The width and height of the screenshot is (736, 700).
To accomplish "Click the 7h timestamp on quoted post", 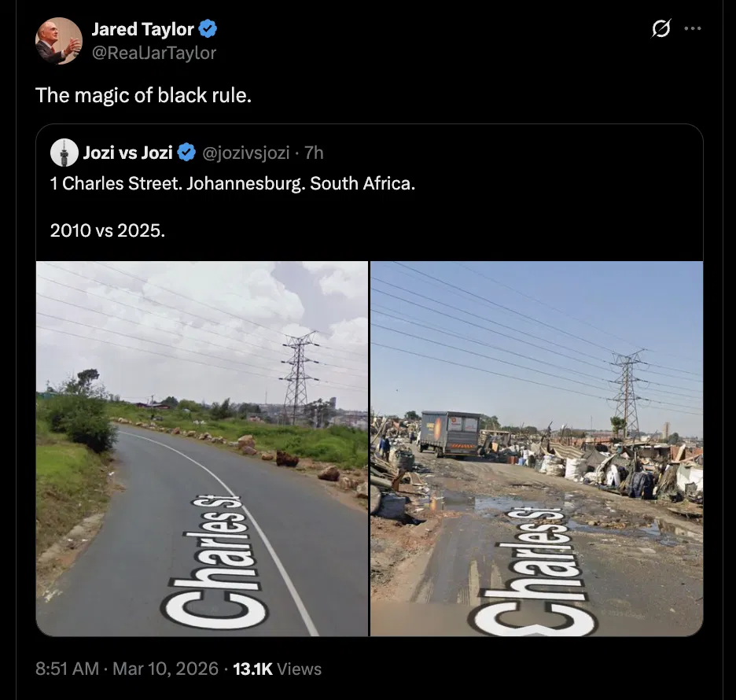I will [x=314, y=152].
